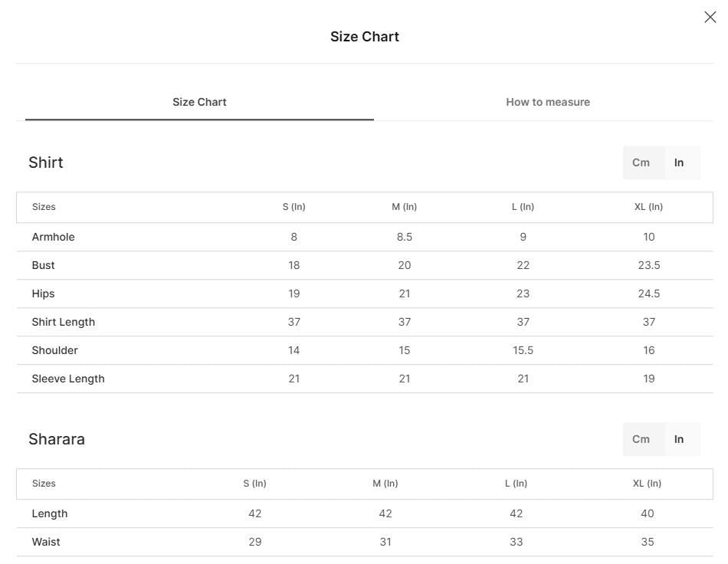Select the Waist row label
728x564 pixels.
46,542
